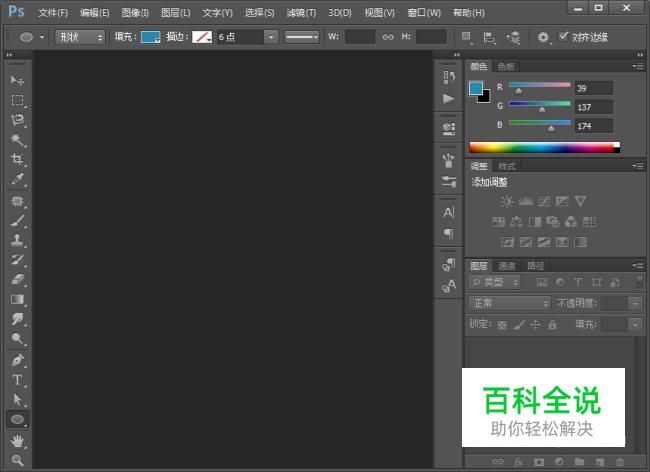Click the 填充 fill color swatch
The width and height of the screenshot is (650, 472).
151,37
